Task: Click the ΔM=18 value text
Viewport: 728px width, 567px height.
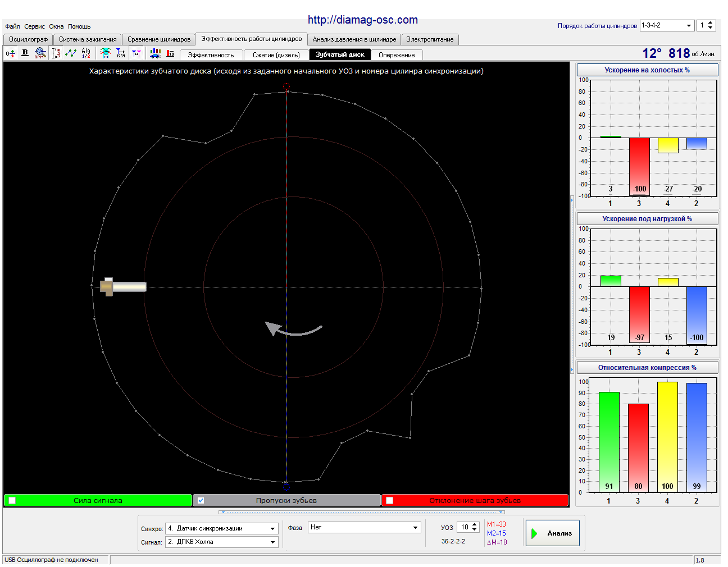Action: tap(497, 542)
